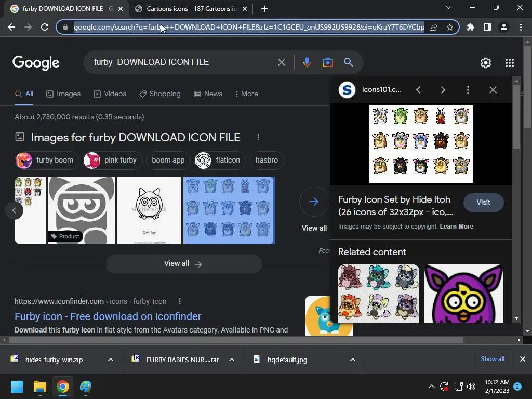The width and height of the screenshot is (532, 399).
Task: Show all downloads
Action: point(493,359)
